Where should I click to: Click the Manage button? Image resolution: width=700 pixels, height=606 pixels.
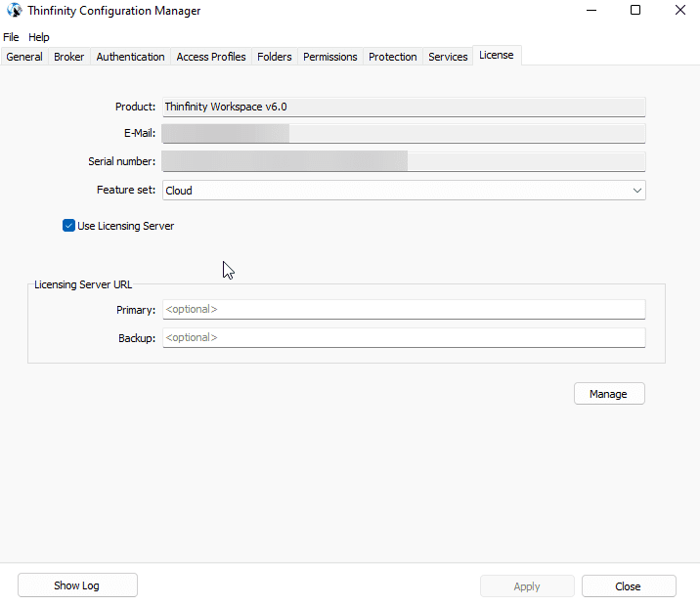[x=609, y=394]
